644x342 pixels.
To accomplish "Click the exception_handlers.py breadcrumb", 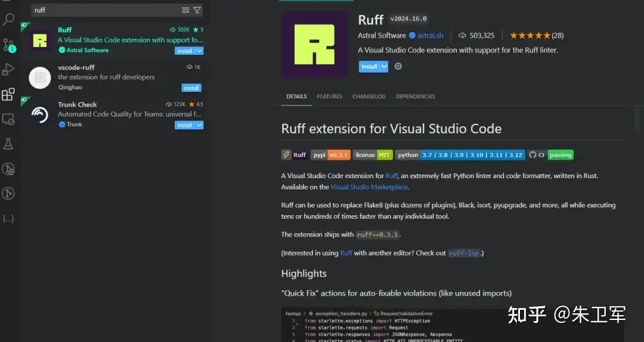I will point(341,313).
